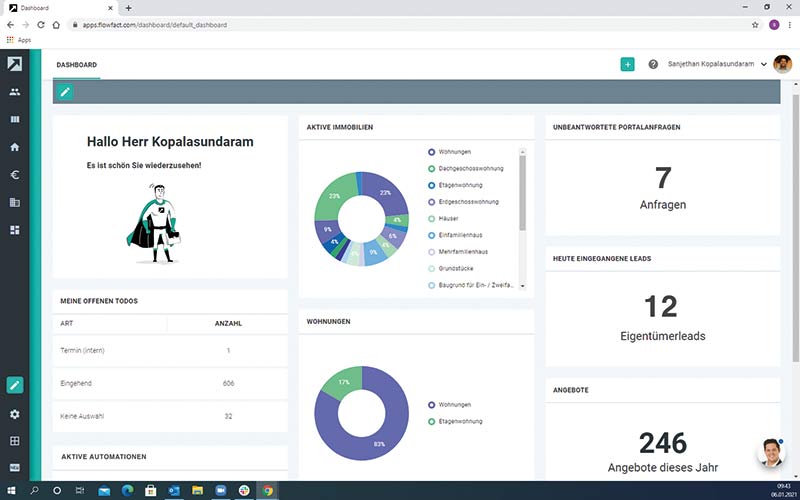
Task: Open a new browser tab
Action: (x=129, y=7)
